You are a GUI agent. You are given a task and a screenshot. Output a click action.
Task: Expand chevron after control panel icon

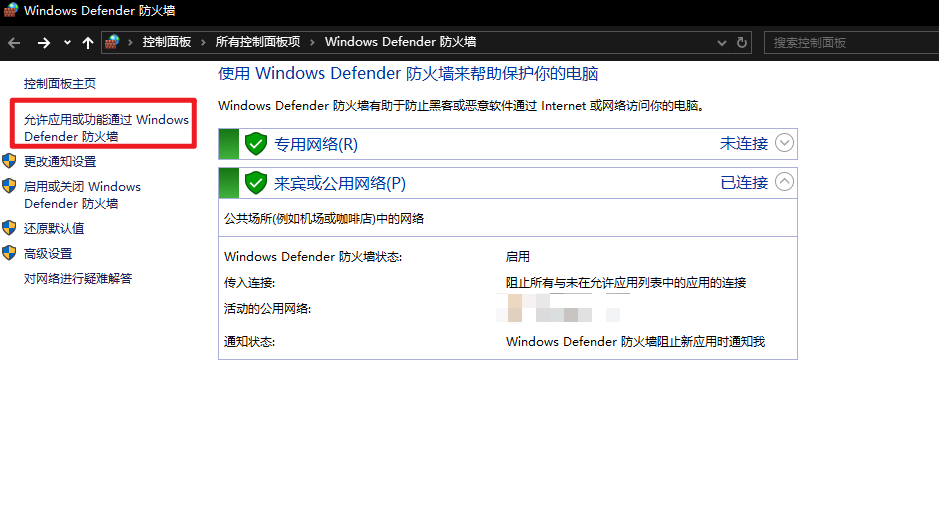coord(130,42)
